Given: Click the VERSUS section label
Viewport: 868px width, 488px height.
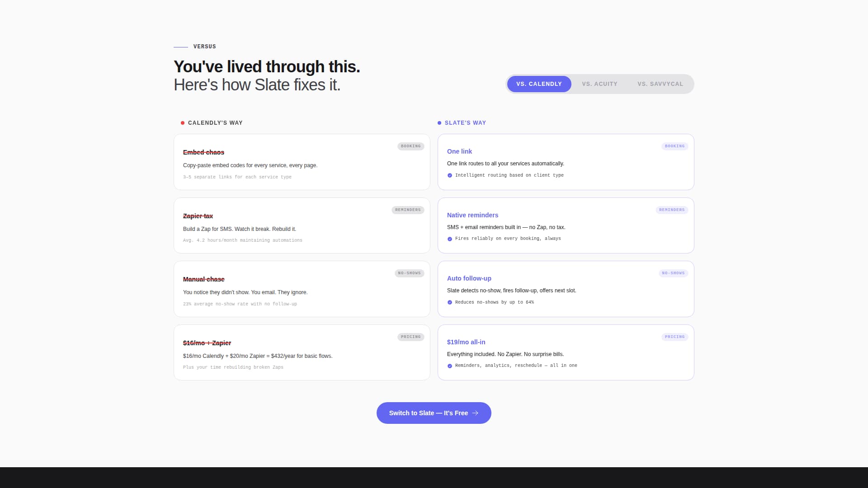Looking at the screenshot, I should 204,47.
